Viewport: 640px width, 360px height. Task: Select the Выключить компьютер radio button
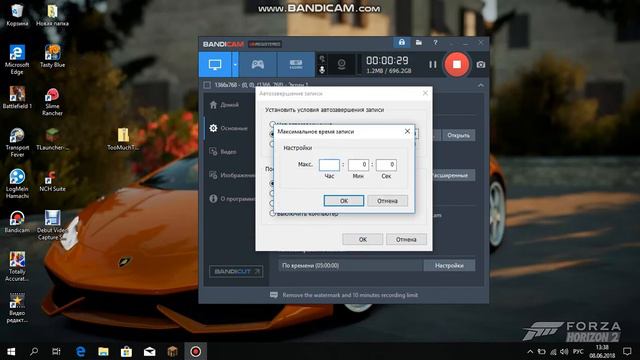click(273, 213)
